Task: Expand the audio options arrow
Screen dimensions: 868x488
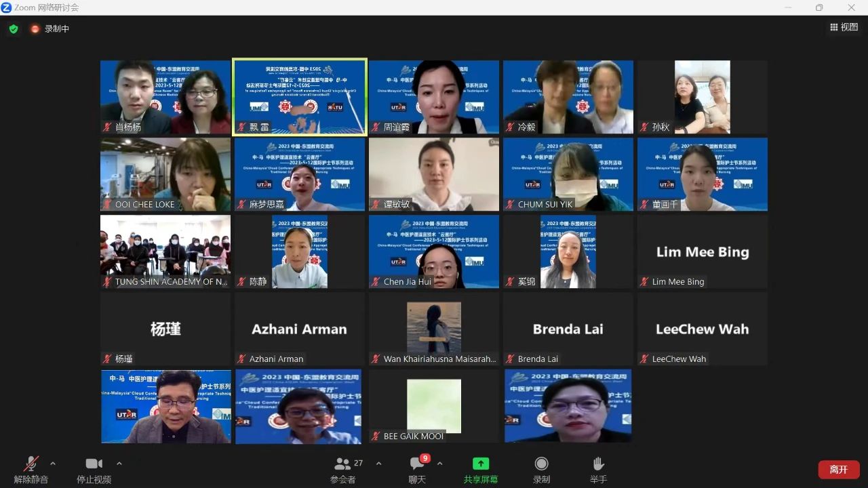Action: point(53,464)
